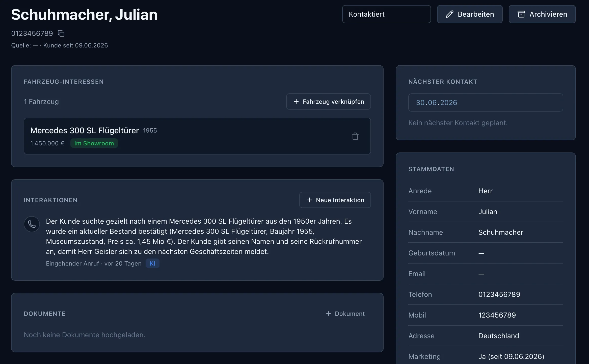Click the Vorname value Julian
Screen dimensions: 589x364
click(x=488, y=212)
